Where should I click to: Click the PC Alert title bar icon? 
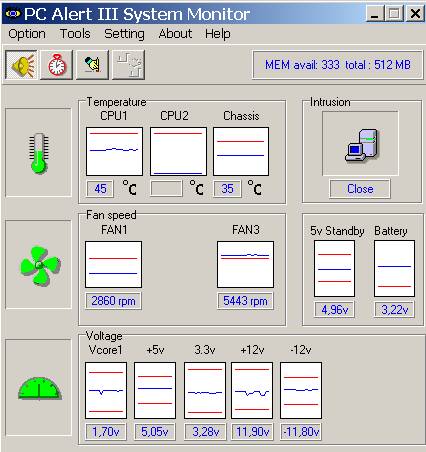(x=13, y=14)
